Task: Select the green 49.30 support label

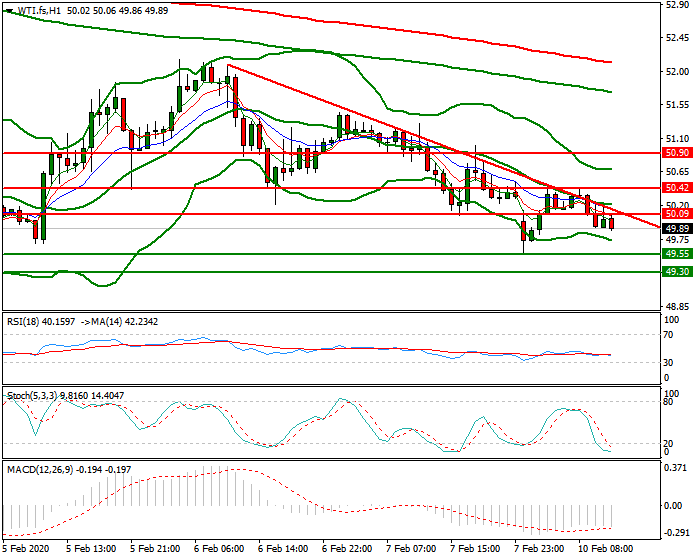Action: pos(677,272)
